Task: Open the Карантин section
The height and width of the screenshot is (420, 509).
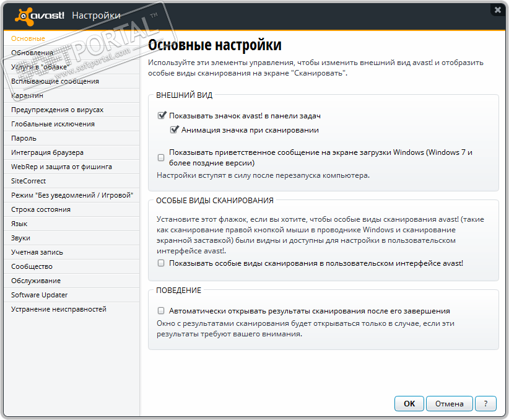Action: pos(72,95)
